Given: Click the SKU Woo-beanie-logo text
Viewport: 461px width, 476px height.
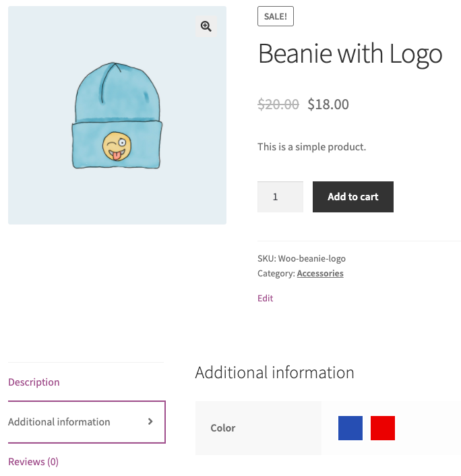Looking at the screenshot, I should (x=301, y=258).
